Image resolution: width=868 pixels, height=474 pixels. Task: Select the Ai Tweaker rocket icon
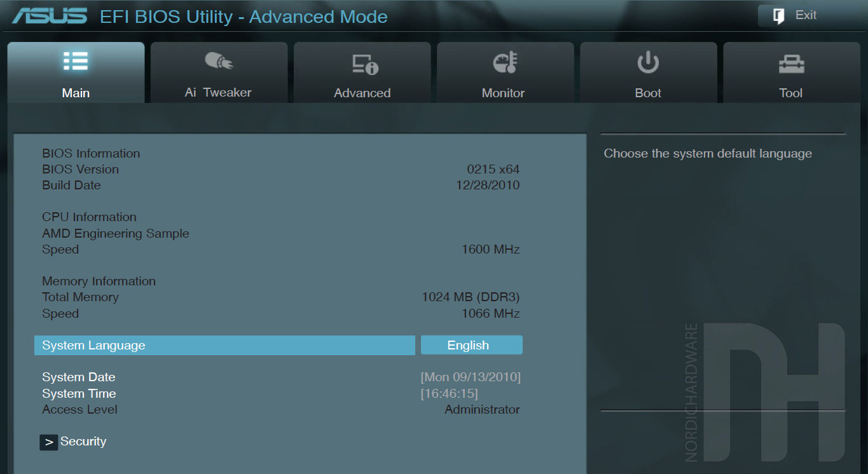pyautogui.click(x=219, y=62)
